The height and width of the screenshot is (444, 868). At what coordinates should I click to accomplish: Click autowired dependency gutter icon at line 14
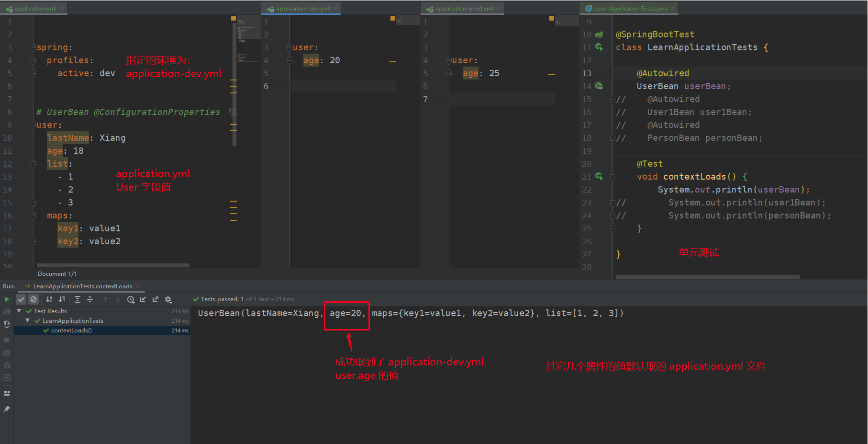[x=599, y=86]
